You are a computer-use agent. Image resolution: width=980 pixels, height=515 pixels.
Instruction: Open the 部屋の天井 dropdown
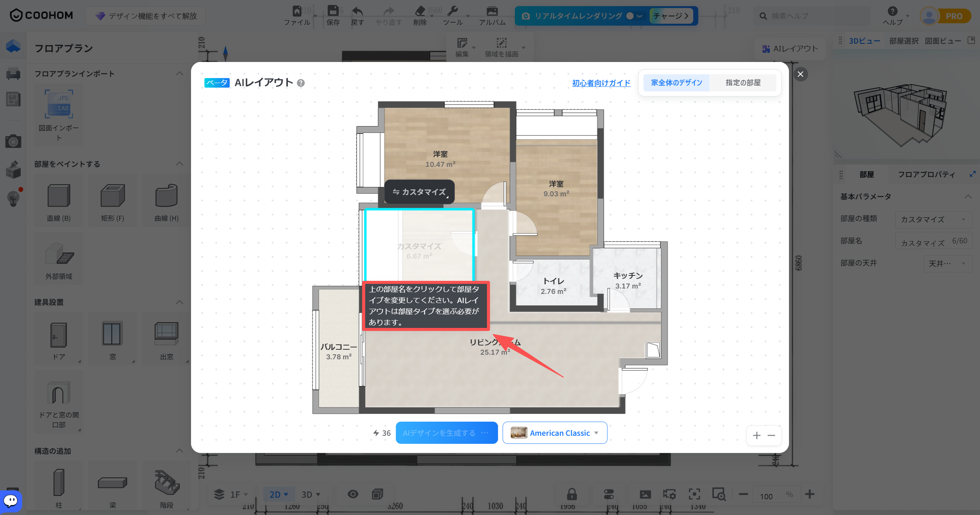tap(948, 263)
